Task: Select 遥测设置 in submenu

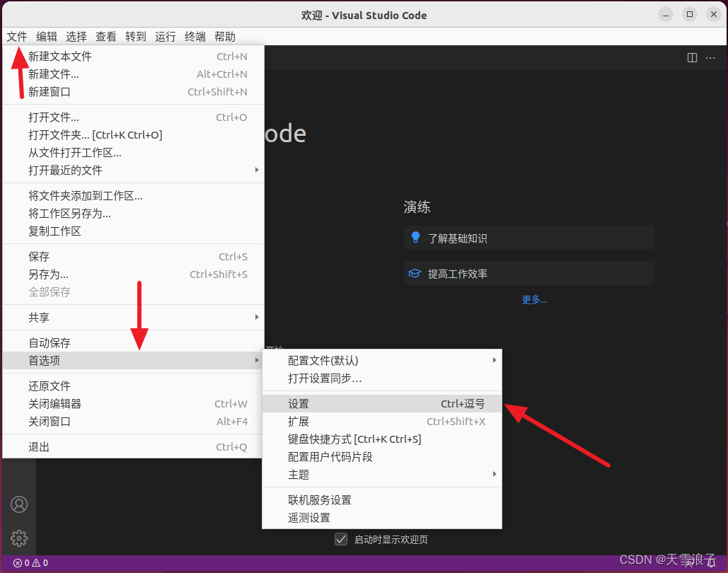Action: [382, 517]
